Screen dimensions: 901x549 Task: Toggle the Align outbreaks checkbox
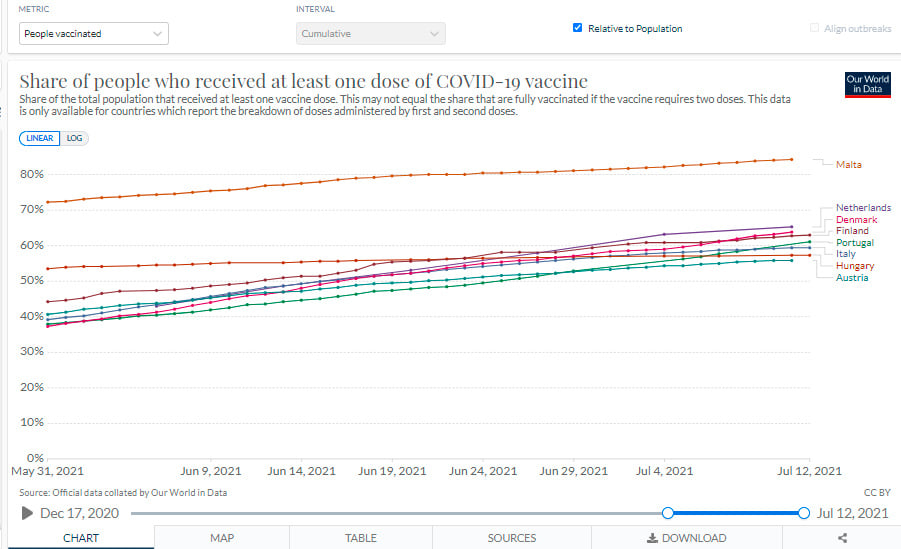815,28
